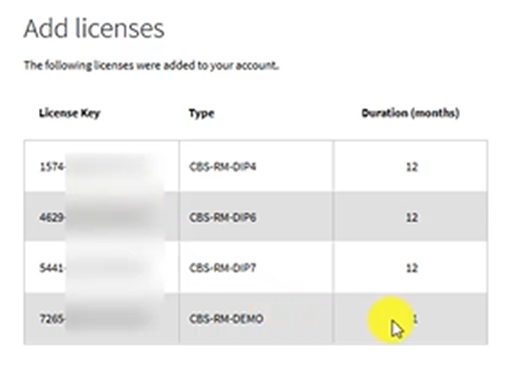Viewport: 508px width, 365px height.
Task: Click the yellow cursor highlight circle
Action: point(391,320)
